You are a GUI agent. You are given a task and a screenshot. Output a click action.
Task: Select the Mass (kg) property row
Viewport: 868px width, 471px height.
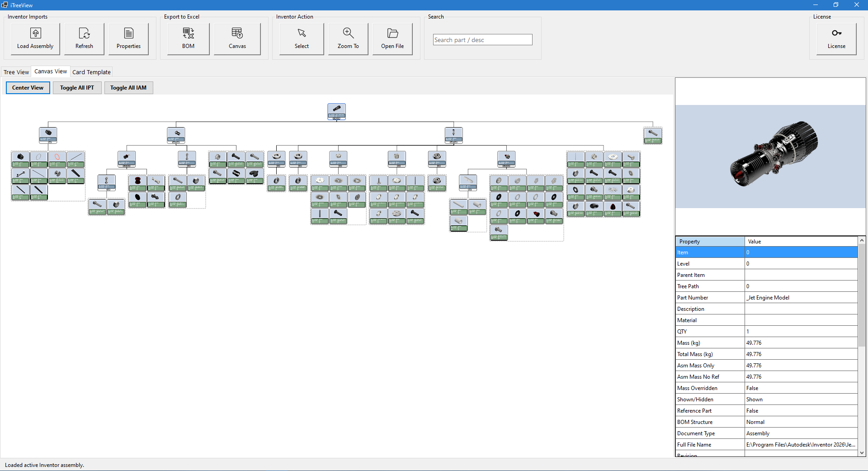tap(723, 343)
